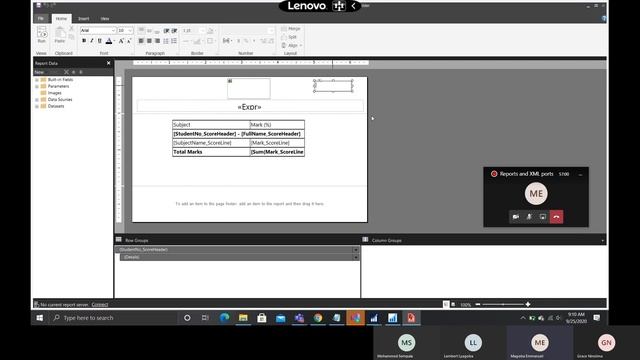Select the Sum(Mark_ScoreLine) total cell
This screenshot has height=360, width=640.
pyautogui.click(x=277, y=152)
